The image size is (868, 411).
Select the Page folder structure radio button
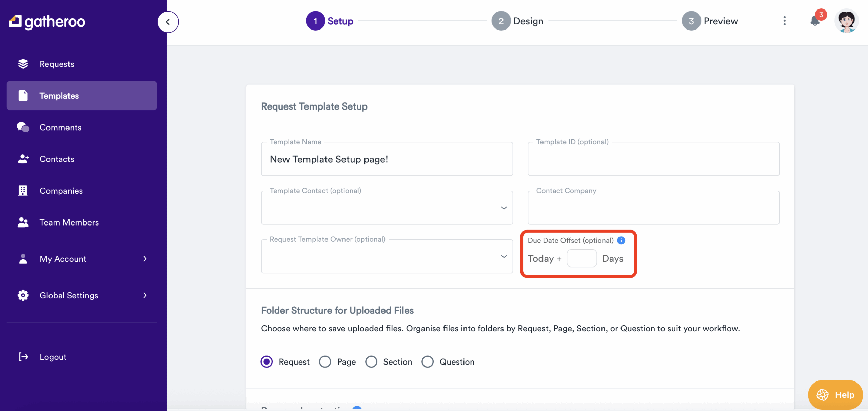(x=325, y=362)
